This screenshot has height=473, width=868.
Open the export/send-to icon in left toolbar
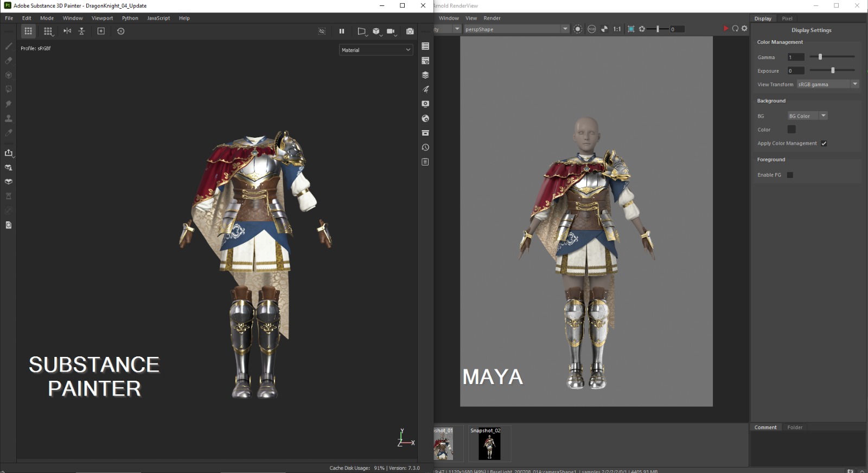pyautogui.click(x=9, y=153)
